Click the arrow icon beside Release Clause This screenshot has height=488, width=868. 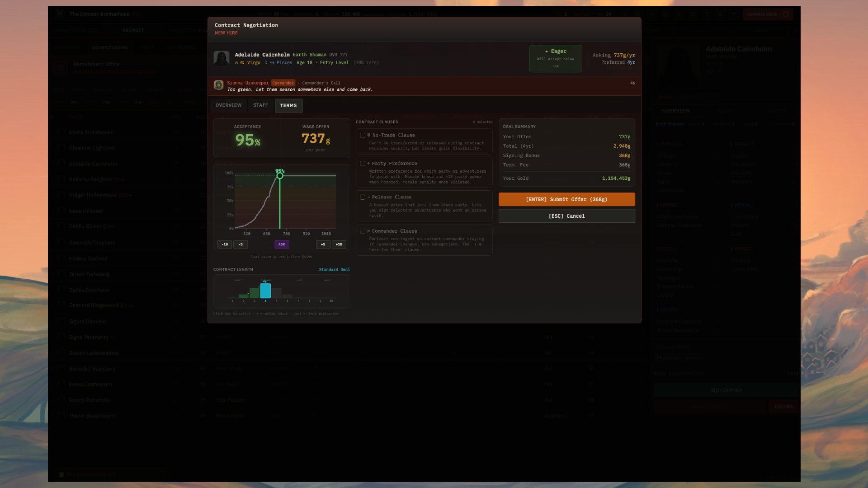368,197
